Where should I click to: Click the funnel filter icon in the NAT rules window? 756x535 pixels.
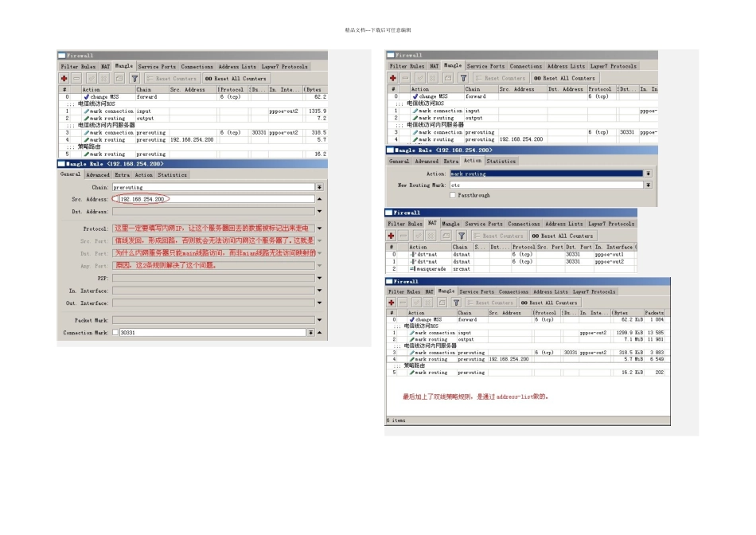click(x=462, y=236)
